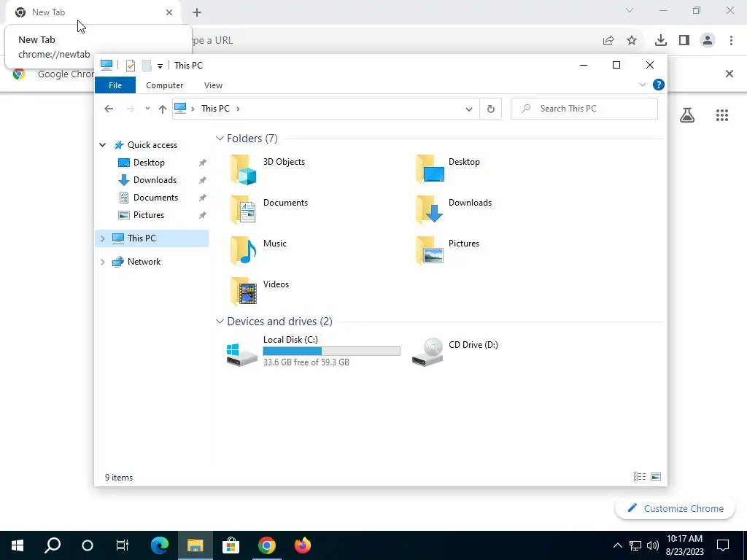This screenshot has width=747, height=560.
Task: Open File Explorer help
Action: [x=659, y=85]
